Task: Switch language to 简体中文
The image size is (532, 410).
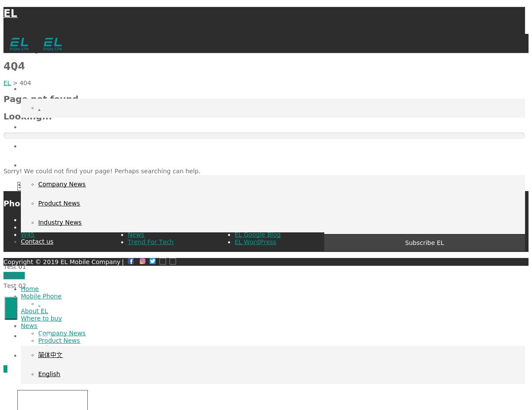Action: pos(50,355)
